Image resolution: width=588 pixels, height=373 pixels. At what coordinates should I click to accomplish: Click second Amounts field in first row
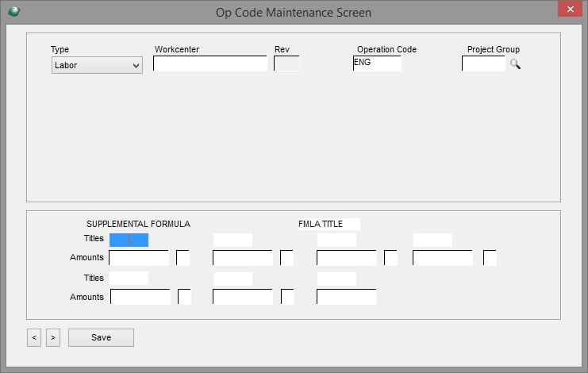pyautogui.click(x=243, y=258)
